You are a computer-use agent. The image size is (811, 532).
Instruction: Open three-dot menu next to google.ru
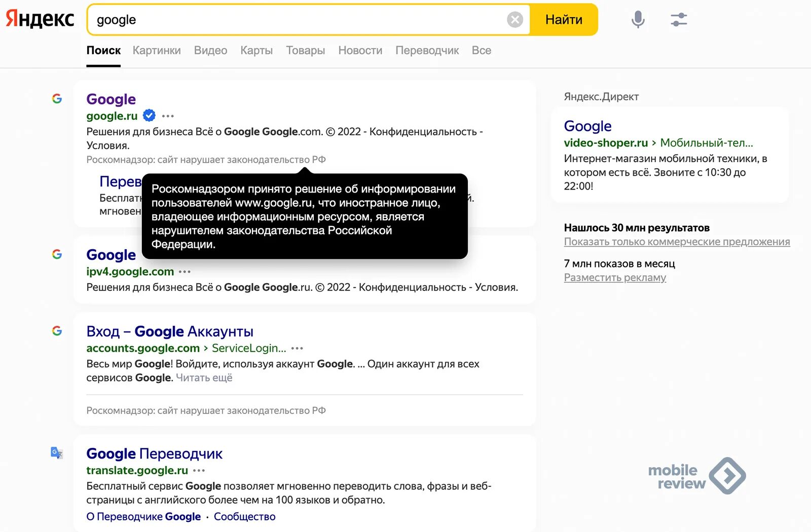click(168, 116)
